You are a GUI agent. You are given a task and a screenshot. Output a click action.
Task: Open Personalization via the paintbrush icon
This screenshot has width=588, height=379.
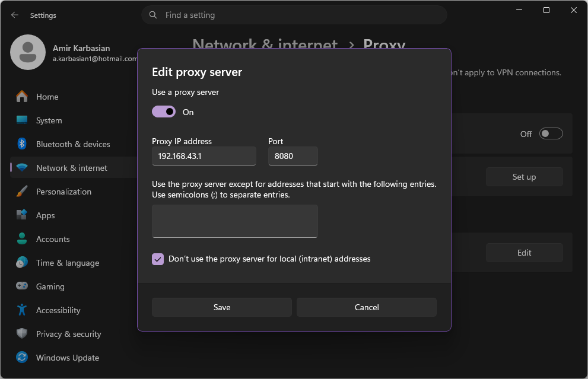[22, 191]
